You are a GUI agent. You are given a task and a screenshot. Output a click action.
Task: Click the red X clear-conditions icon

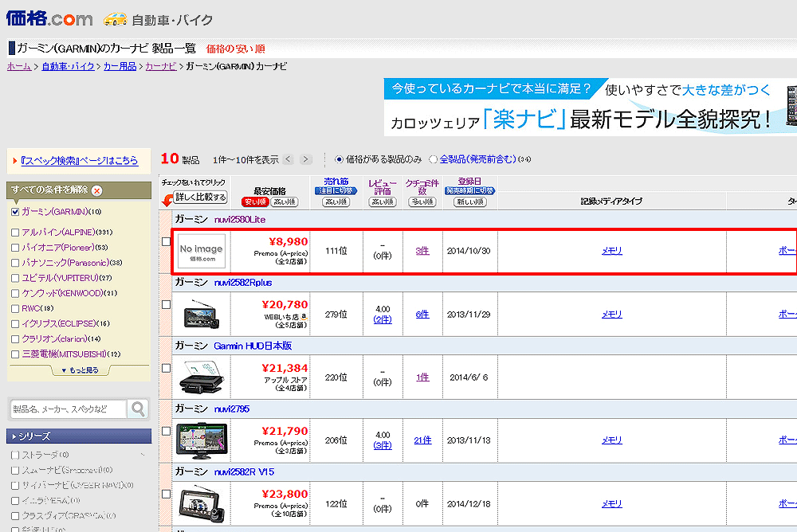point(96,190)
